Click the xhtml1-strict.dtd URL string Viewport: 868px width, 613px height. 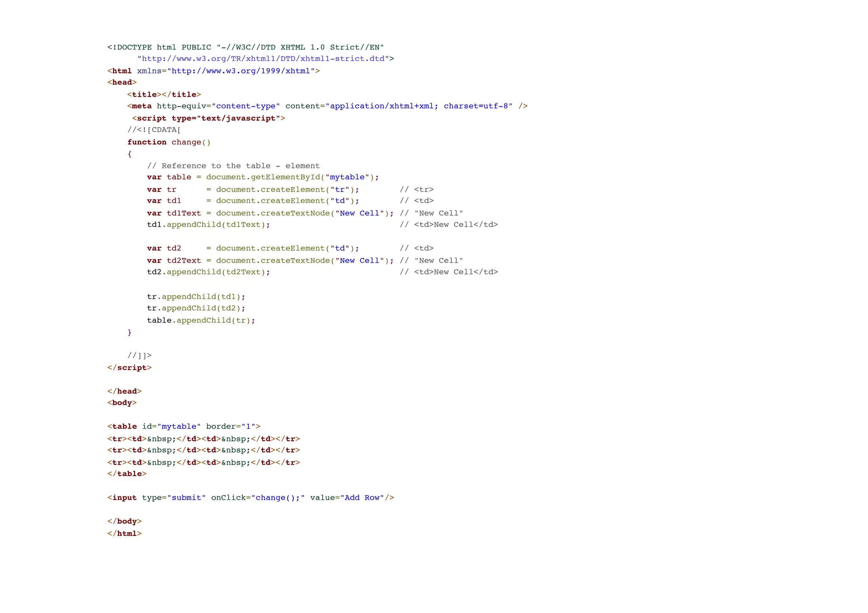click(263, 59)
